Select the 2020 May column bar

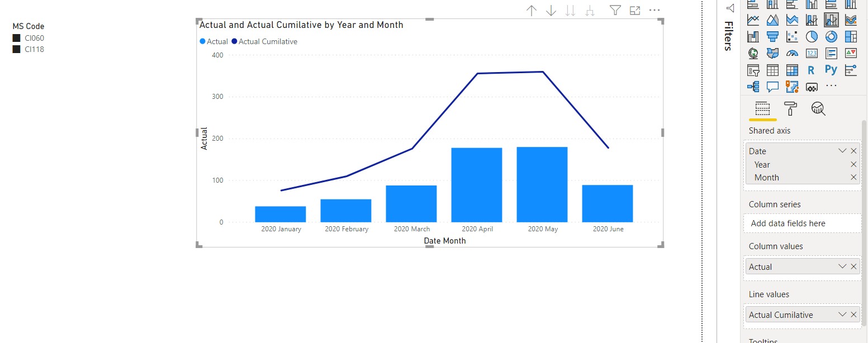542,184
